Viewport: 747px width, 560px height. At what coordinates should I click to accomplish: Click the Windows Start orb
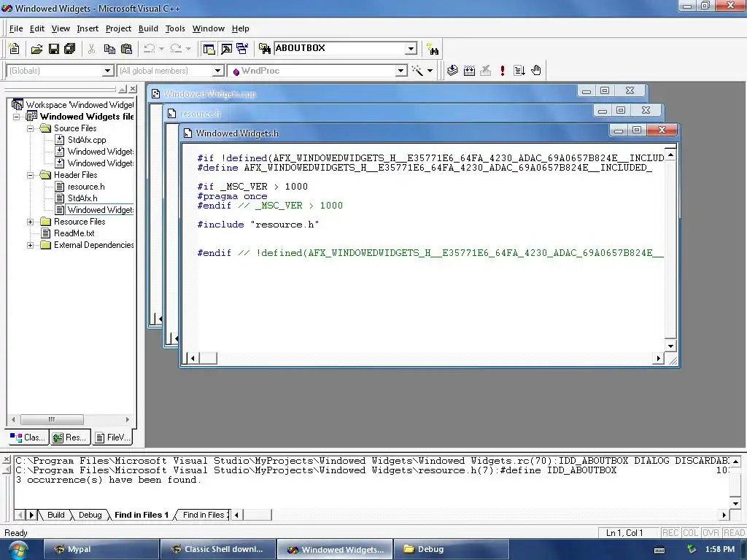[x=18, y=550]
